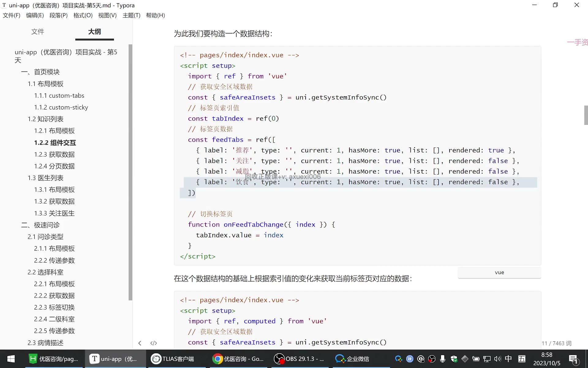Open the 主题(T) menu
Screen dimensions: 588x368
pyautogui.click(x=131, y=15)
